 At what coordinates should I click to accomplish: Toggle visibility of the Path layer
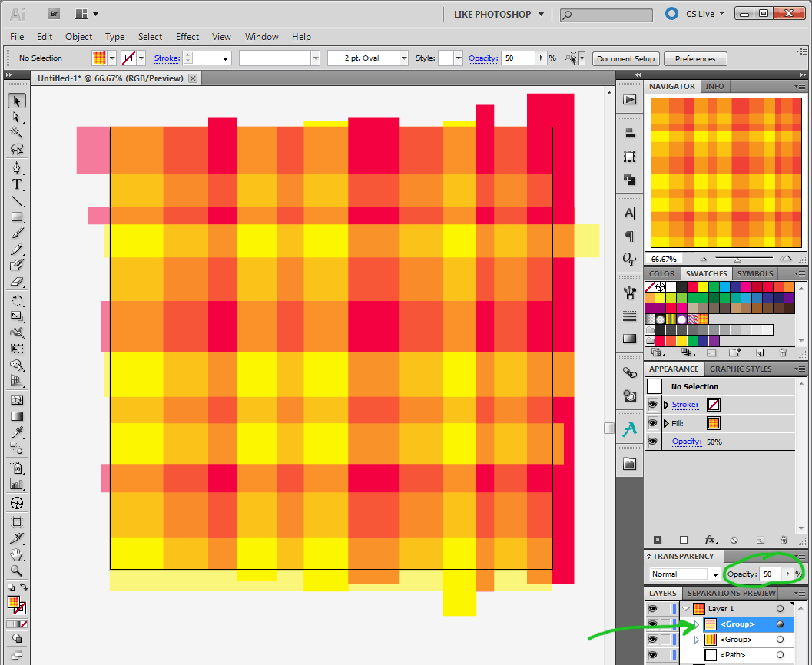652,655
